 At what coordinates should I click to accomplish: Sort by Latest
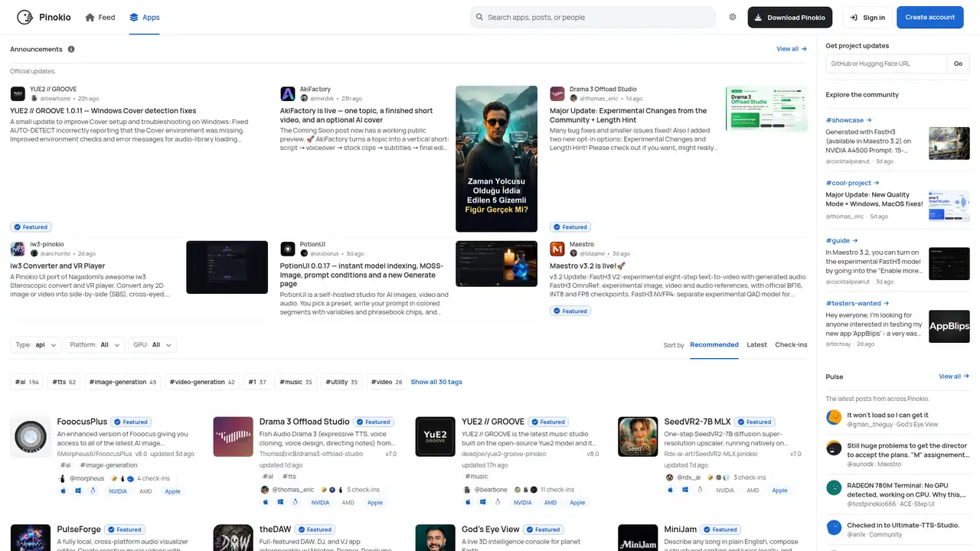click(756, 344)
